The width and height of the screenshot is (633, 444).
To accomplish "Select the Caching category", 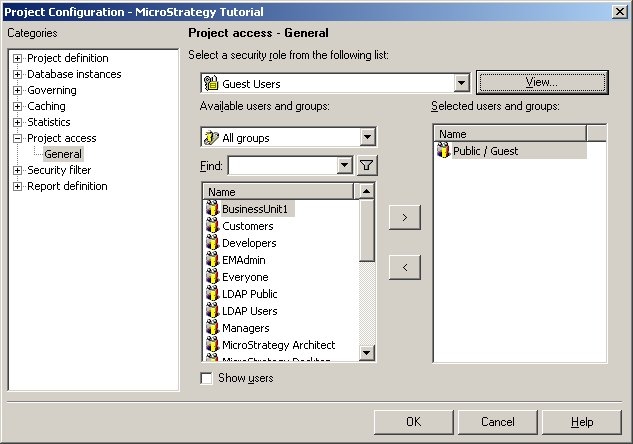I will pyautogui.click(x=46, y=106).
